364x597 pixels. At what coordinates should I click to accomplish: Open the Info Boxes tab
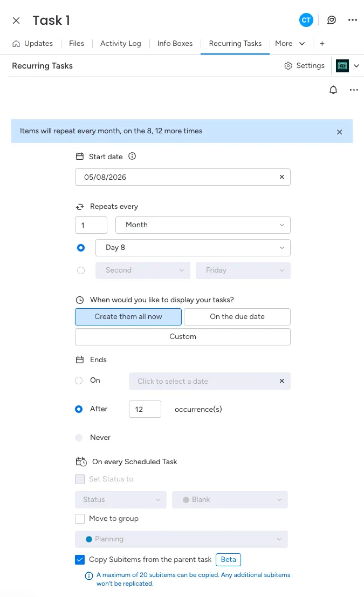pyautogui.click(x=175, y=44)
